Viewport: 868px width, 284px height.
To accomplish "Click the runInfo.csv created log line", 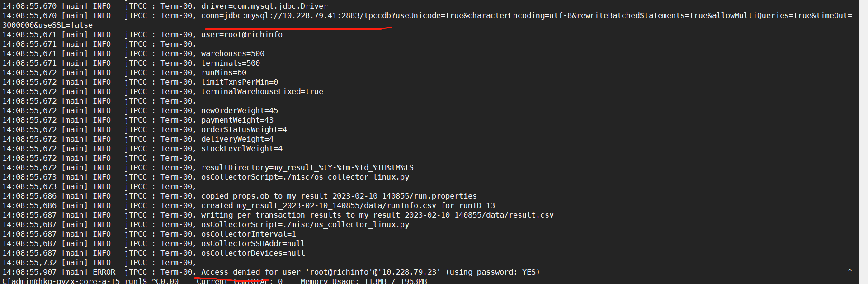I will click(x=348, y=205).
